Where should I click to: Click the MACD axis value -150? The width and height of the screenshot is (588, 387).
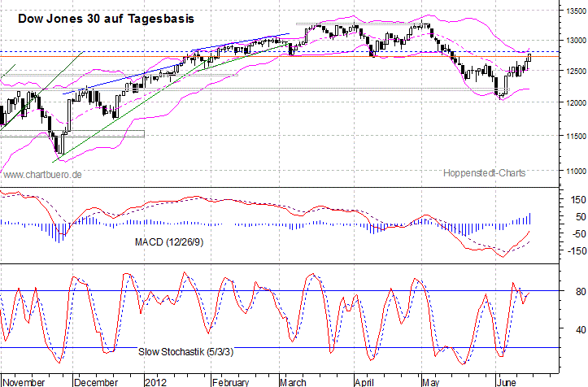click(x=577, y=251)
